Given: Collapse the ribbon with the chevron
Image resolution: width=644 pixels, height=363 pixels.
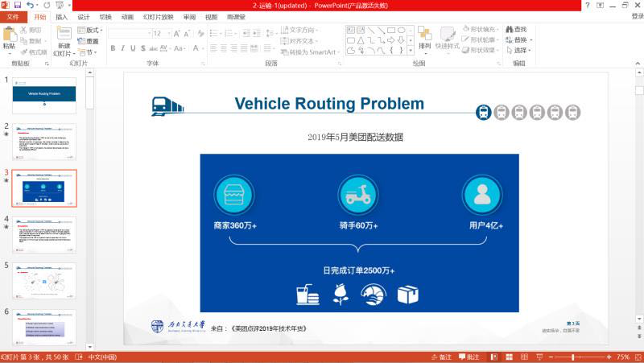Looking at the screenshot, I should pos(638,64).
